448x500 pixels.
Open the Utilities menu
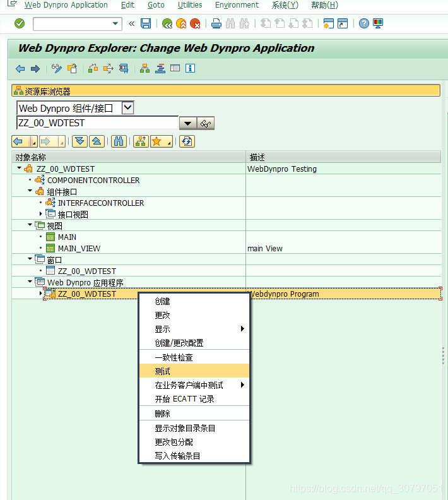(x=190, y=5)
